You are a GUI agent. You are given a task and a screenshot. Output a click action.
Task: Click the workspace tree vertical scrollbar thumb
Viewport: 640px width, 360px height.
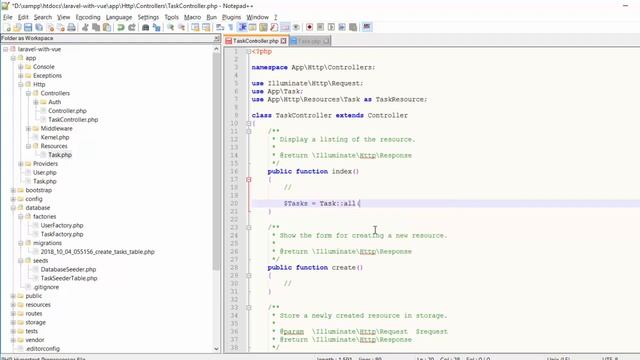pyautogui.click(x=216, y=161)
